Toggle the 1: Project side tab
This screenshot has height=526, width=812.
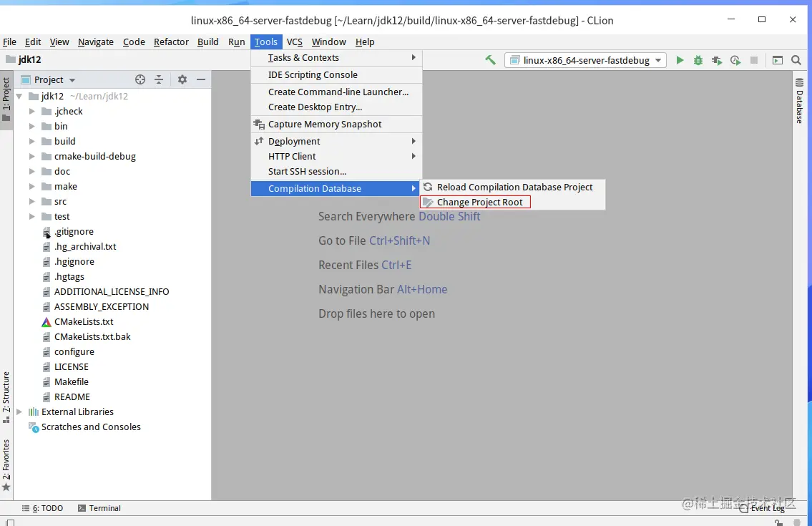[6, 99]
